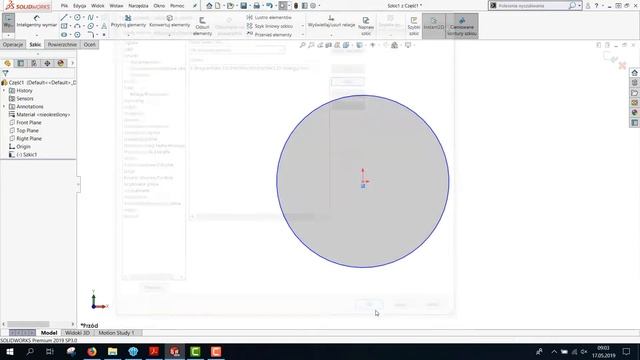Screen dimensions: 640x360
Task: Expand more manager tabs chevron
Action: click(73, 63)
